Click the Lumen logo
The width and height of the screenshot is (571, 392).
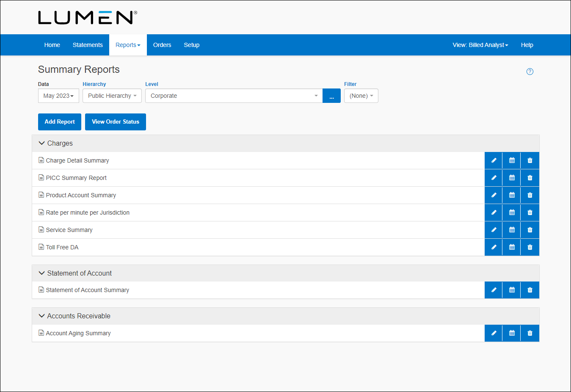coord(88,18)
